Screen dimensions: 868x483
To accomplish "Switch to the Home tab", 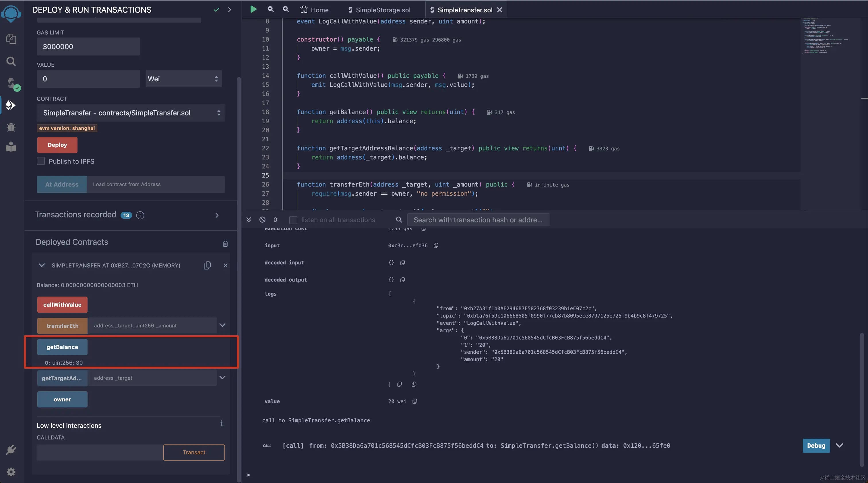I will 314,10.
